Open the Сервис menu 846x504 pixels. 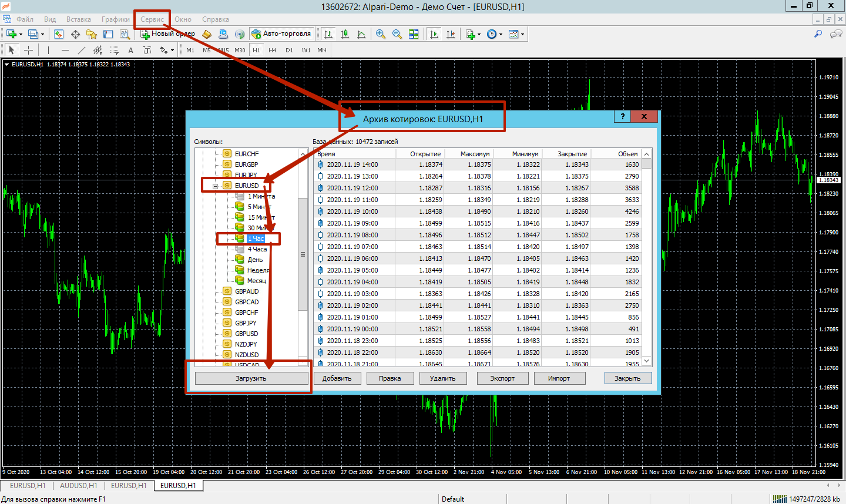tap(152, 19)
